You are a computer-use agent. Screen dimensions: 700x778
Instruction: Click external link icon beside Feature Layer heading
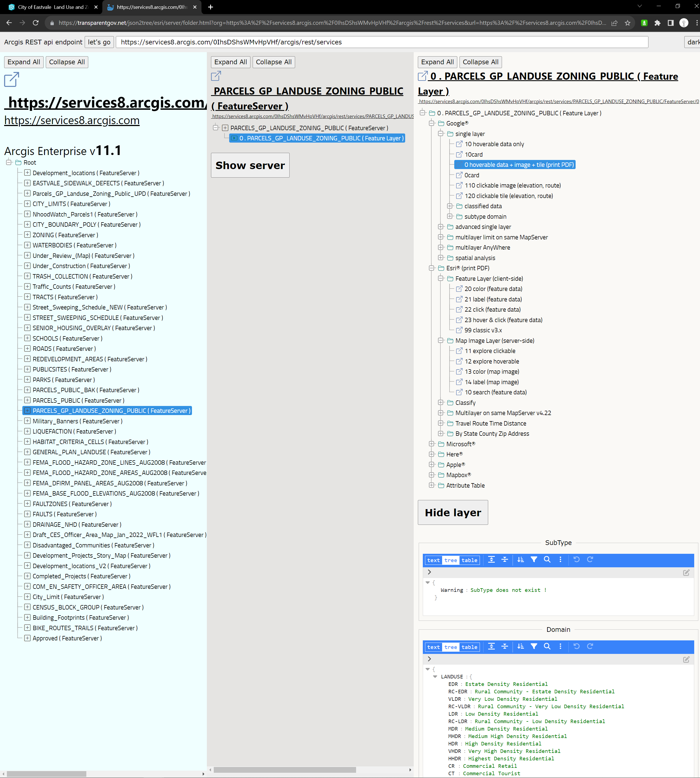coord(423,76)
